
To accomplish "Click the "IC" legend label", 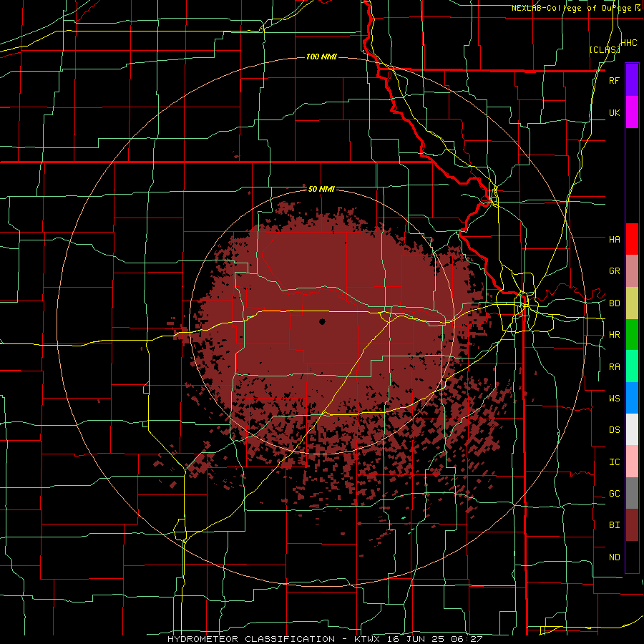I will [614, 462].
